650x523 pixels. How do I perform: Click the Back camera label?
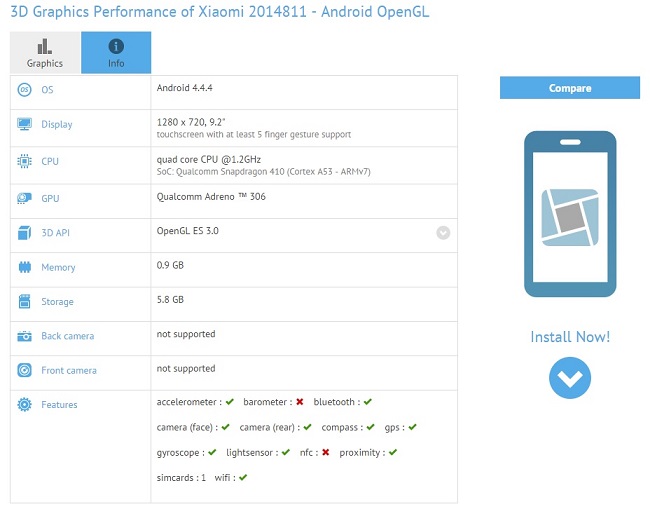[68, 336]
